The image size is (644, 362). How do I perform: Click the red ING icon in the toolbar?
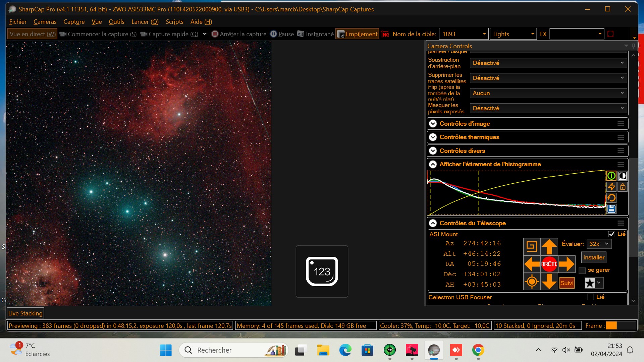click(x=385, y=34)
